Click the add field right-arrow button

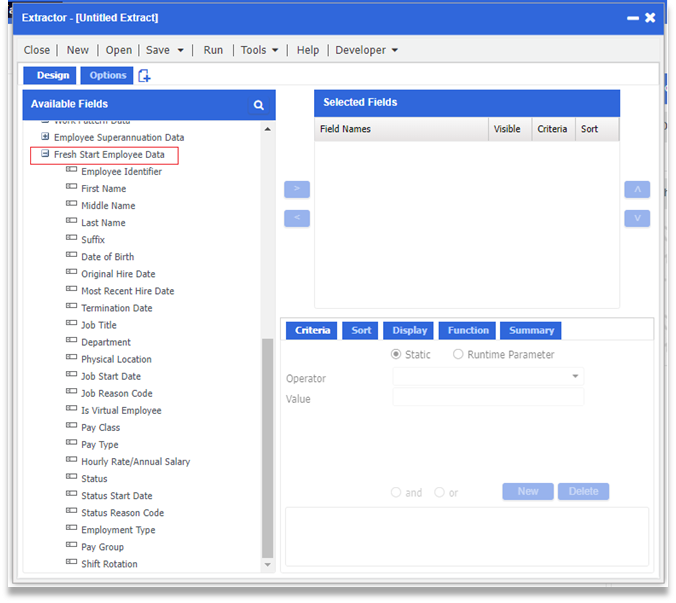coord(297,189)
